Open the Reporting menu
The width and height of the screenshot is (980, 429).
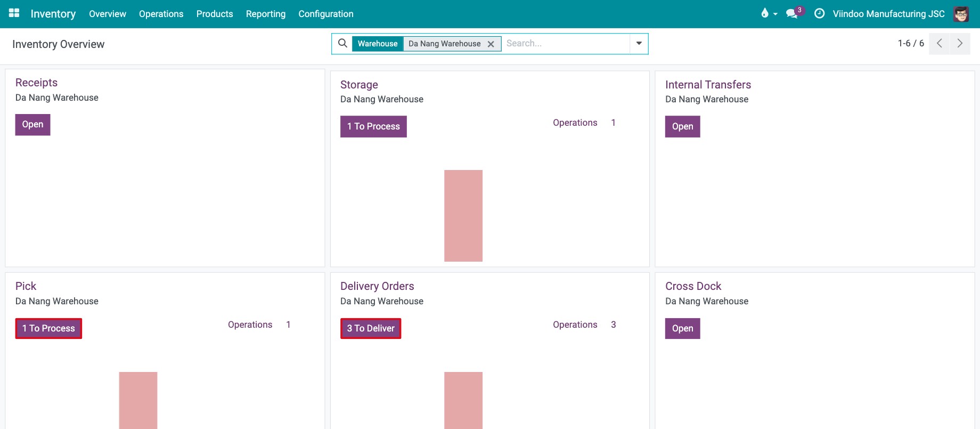point(266,14)
